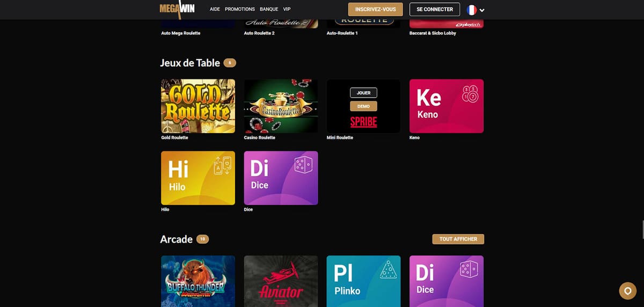
Task: Expand the language dropdown chevron
Action: (482, 10)
